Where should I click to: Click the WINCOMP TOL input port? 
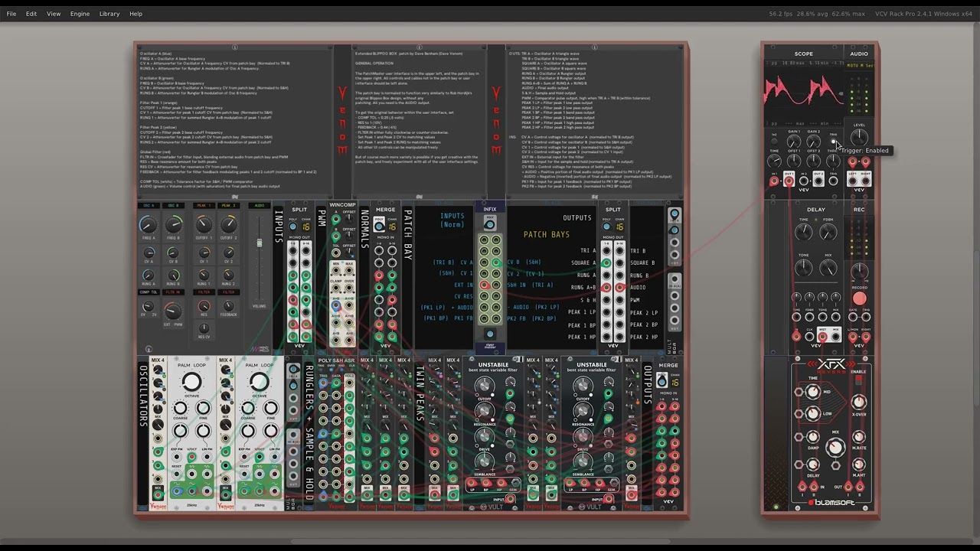click(x=336, y=252)
